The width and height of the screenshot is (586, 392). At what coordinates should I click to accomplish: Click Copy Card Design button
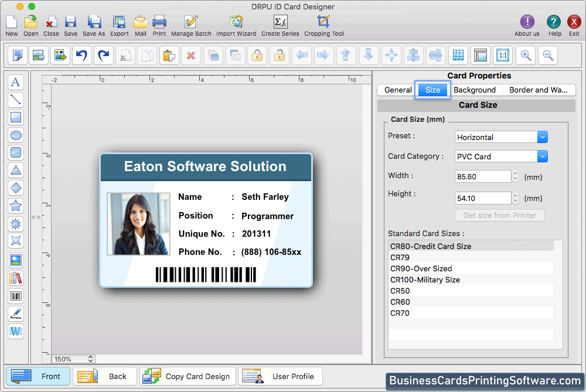(x=188, y=376)
